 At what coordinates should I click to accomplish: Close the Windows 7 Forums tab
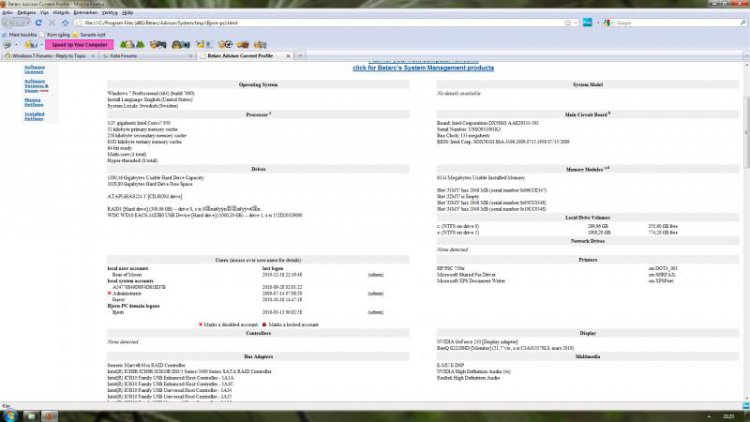[92, 56]
